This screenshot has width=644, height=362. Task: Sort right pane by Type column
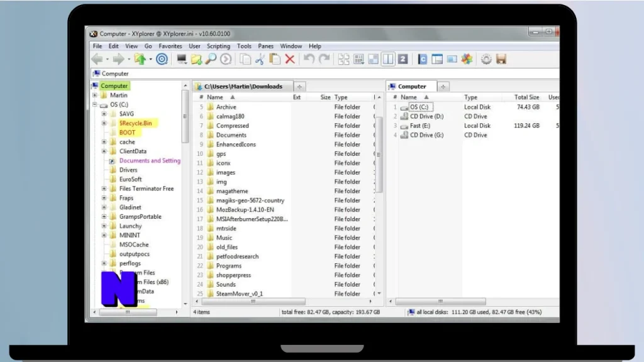(470, 97)
